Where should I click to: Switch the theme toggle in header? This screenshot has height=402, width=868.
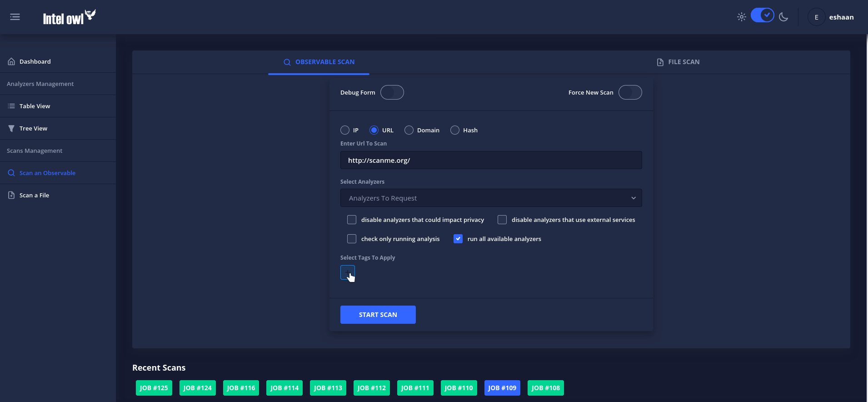pyautogui.click(x=762, y=15)
